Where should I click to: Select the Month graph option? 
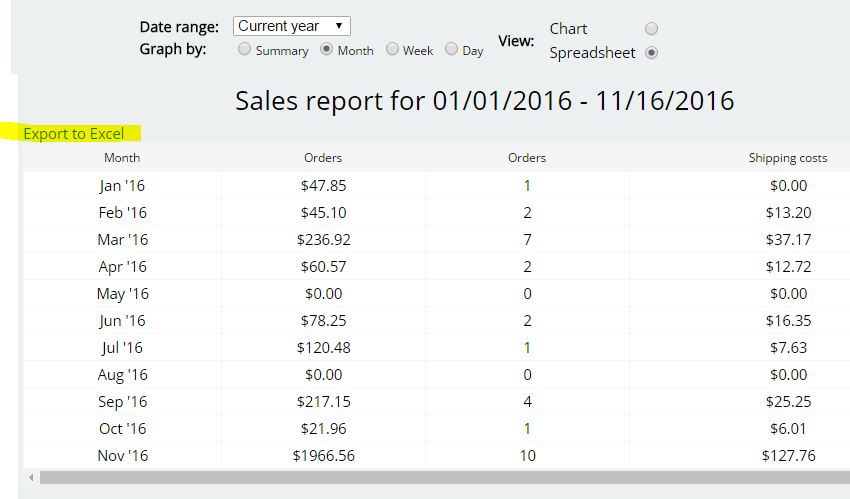[326, 49]
